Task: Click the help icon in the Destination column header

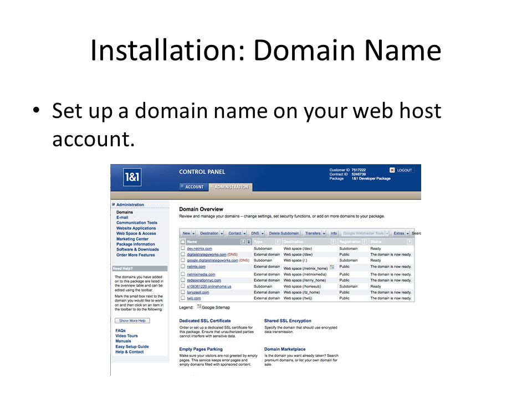Action: pos(333,242)
